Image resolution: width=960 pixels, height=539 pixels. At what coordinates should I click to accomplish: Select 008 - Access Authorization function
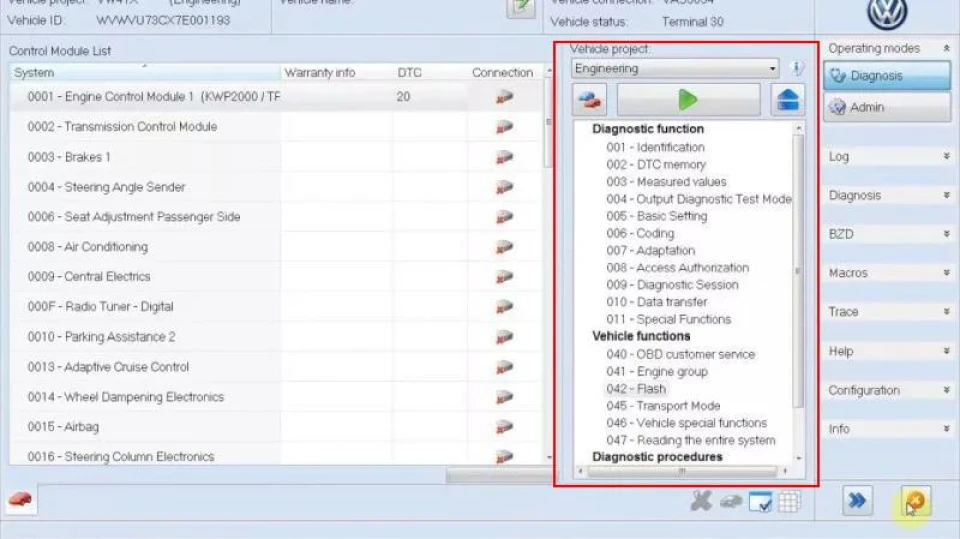point(677,267)
